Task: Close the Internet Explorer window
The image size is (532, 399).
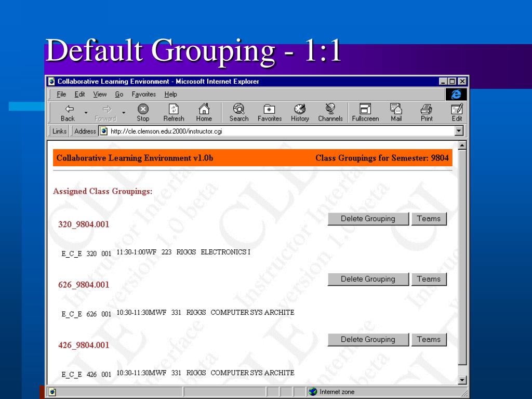Action: tap(462, 82)
